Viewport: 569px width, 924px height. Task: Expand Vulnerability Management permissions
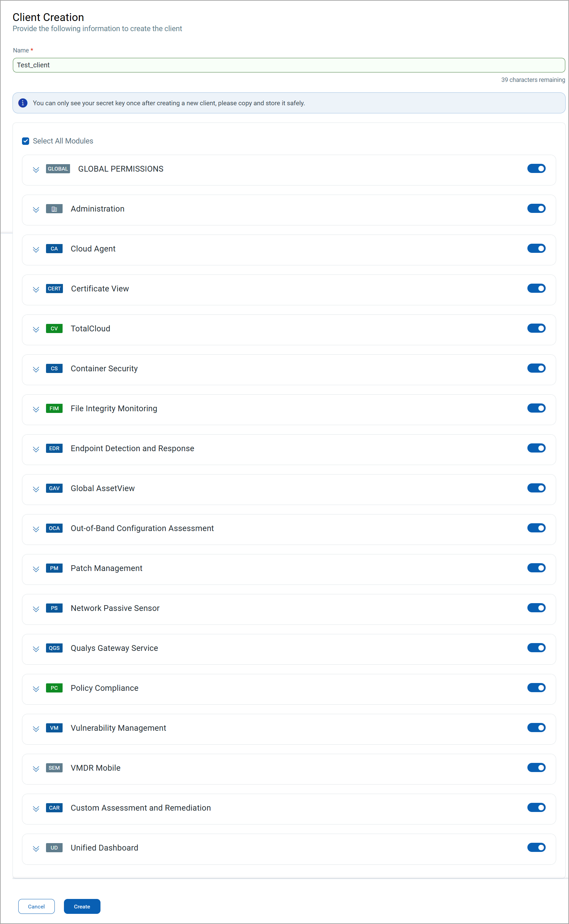pos(36,728)
